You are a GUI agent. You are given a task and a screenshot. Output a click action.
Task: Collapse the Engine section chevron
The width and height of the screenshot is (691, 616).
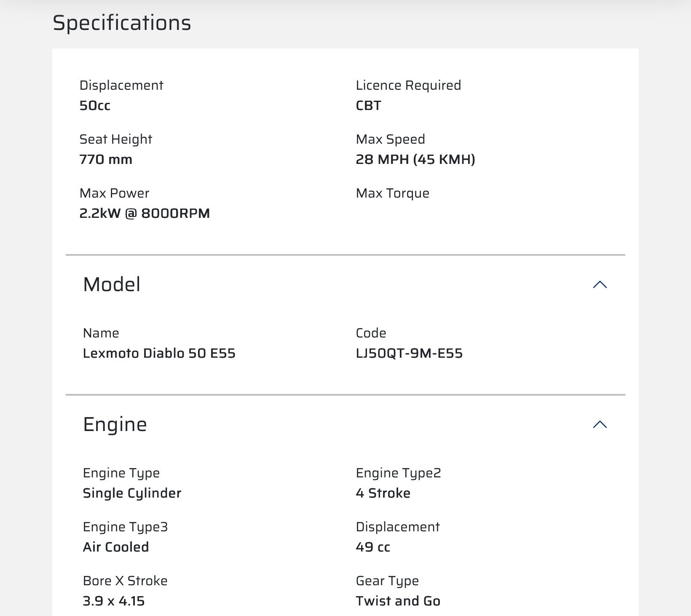click(x=600, y=425)
